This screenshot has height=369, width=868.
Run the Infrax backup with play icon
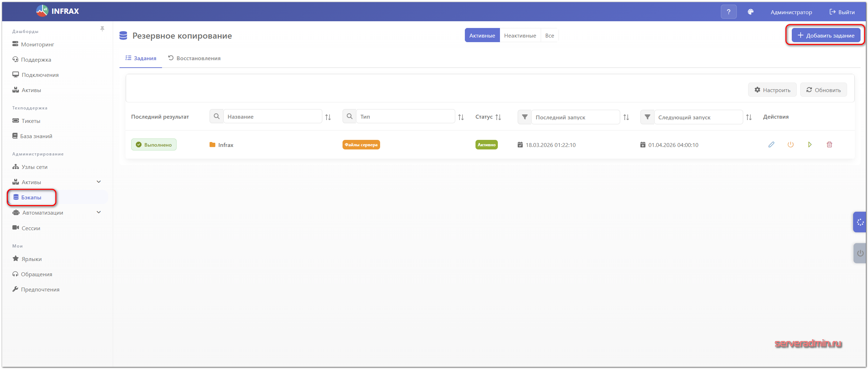[x=810, y=144]
